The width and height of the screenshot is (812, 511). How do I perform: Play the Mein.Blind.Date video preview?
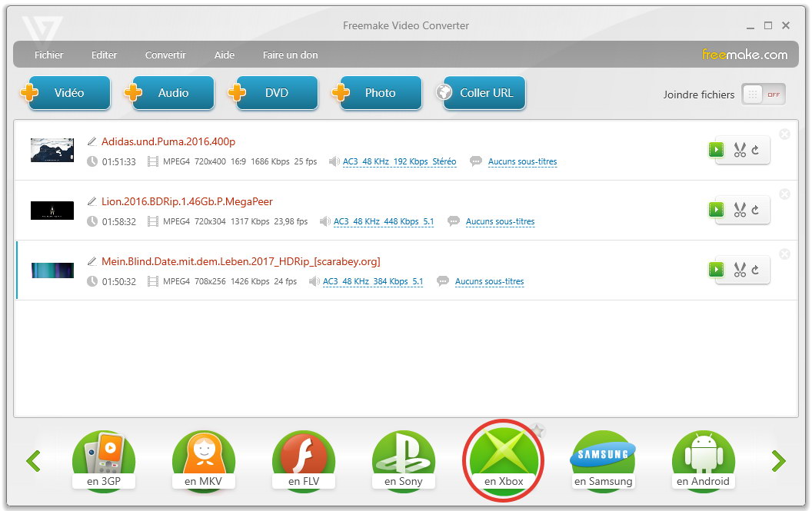(x=716, y=270)
